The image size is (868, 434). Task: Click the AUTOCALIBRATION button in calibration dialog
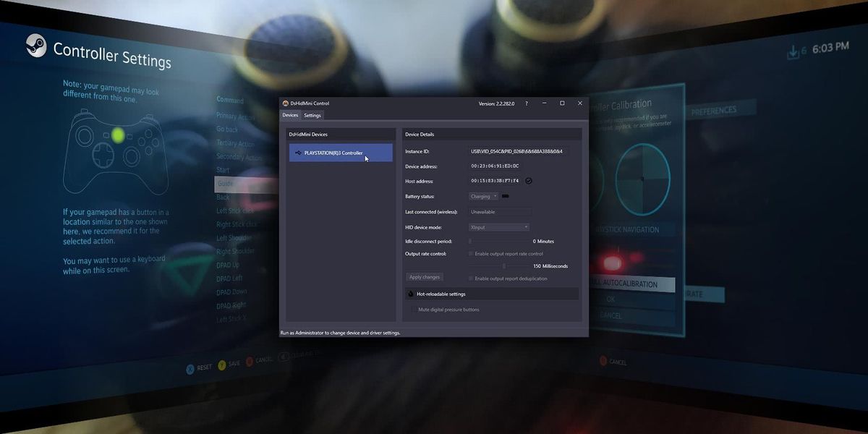632,284
